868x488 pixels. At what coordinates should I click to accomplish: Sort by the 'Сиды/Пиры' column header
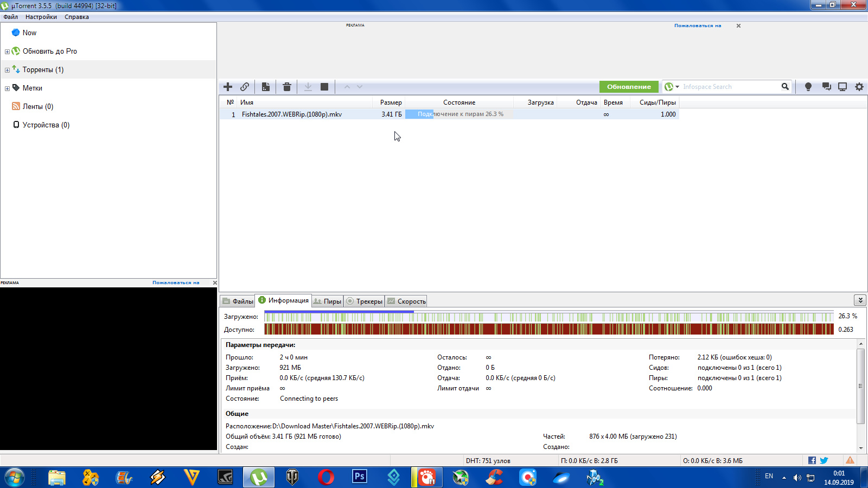click(655, 102)
